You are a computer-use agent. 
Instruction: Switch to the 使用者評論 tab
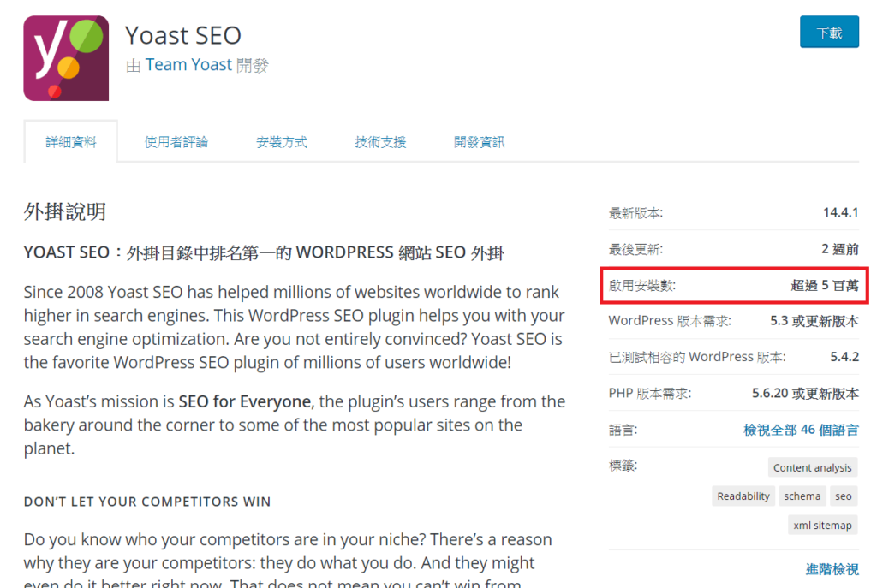[x=176, y=142]
